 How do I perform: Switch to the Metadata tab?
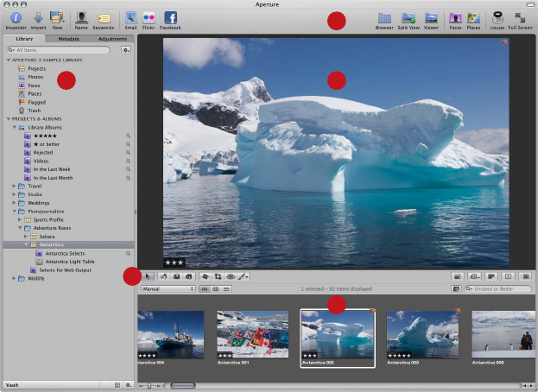(68, 39)
